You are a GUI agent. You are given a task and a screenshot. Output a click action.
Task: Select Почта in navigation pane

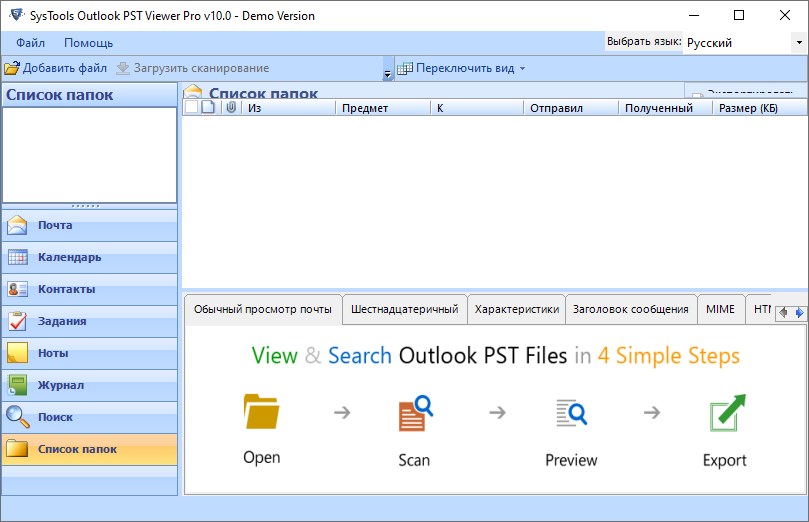[x=90, y=225]
